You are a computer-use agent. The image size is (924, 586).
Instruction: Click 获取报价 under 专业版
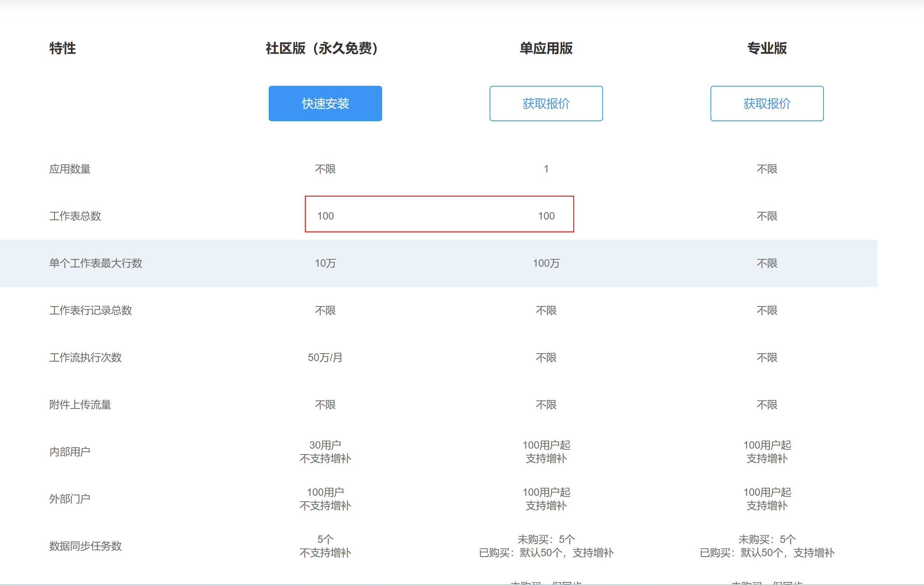(x=766, y=103)
